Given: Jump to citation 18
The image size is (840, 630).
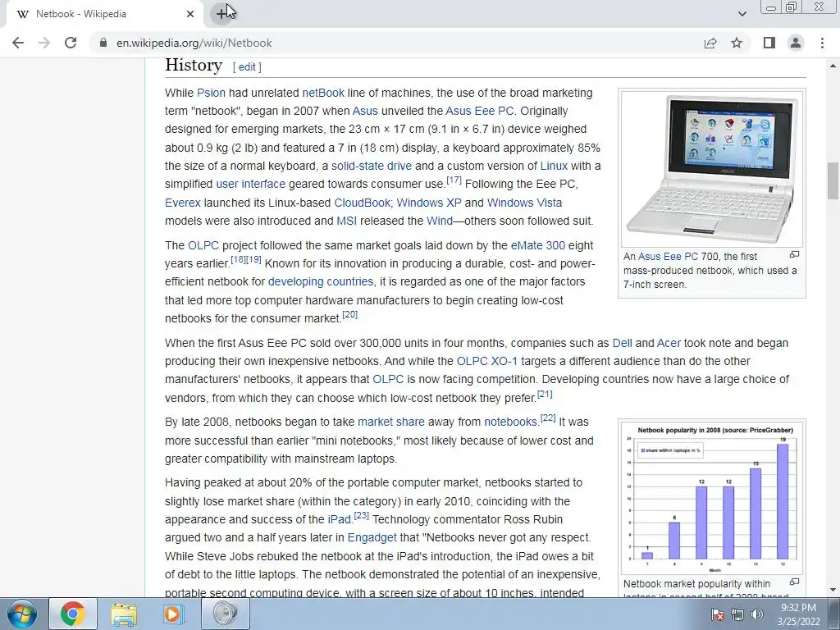Looking at the screenshot, I should click(x=239, y=260).
